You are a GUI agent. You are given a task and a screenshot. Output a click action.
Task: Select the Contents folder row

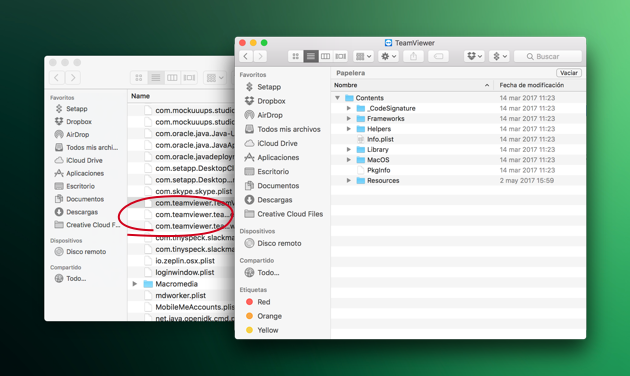(458, 98)
